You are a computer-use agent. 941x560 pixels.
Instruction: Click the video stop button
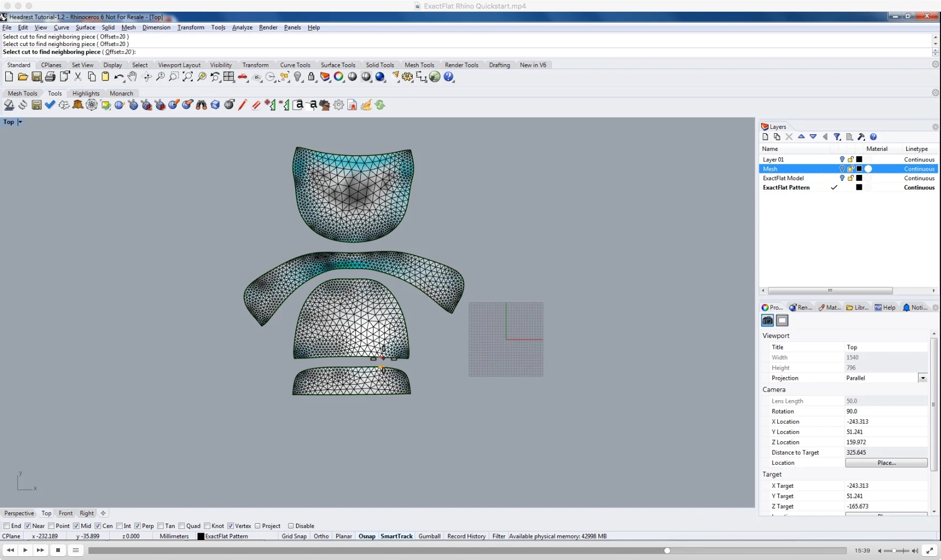58,550
